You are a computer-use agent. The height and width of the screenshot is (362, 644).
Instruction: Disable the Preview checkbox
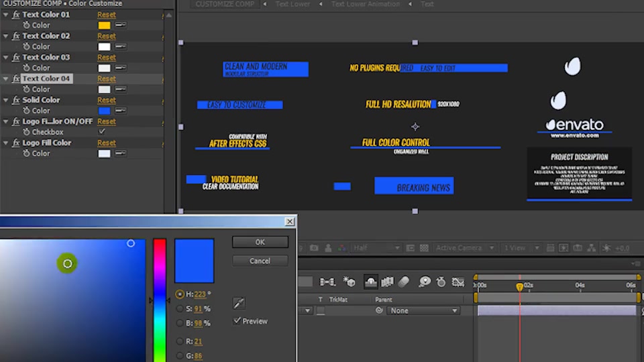coord(237,321)
